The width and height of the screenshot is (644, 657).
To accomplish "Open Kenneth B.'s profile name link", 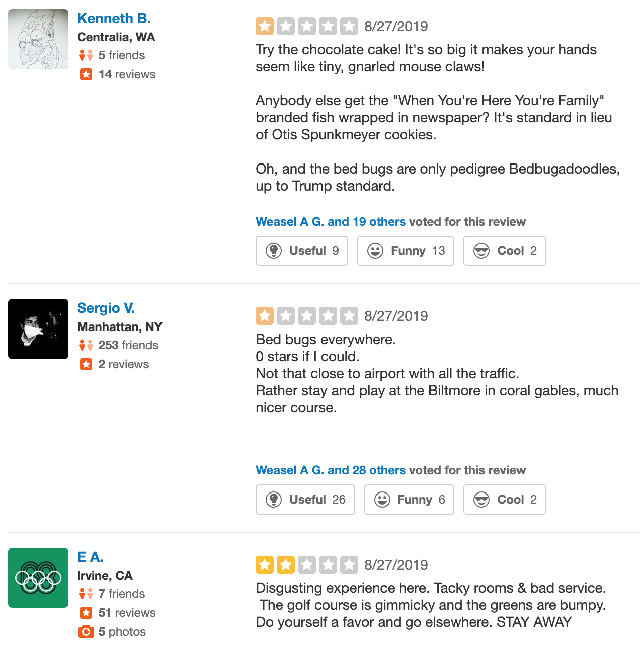I will (x=114, y=18).
